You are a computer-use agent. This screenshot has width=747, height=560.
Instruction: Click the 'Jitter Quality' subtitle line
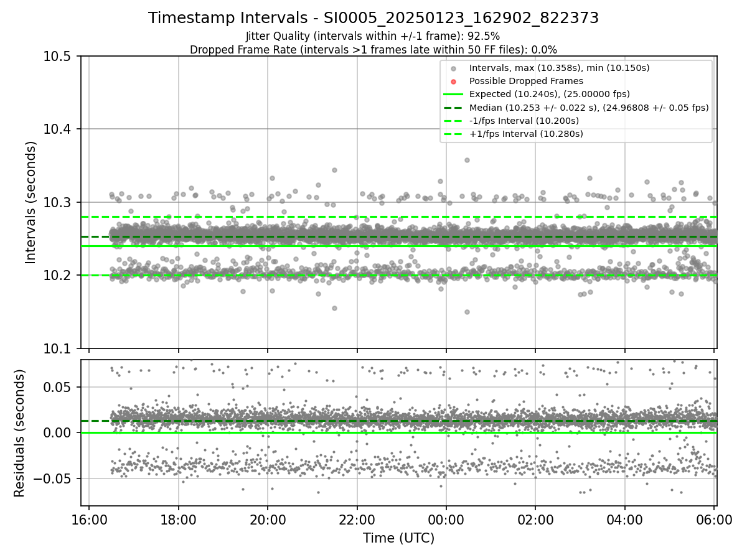coord(374,36)
